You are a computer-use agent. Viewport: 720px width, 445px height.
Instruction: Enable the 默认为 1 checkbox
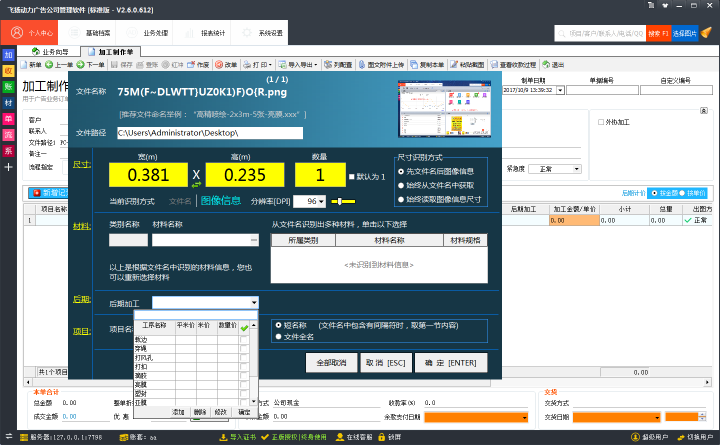click(352, 177)
